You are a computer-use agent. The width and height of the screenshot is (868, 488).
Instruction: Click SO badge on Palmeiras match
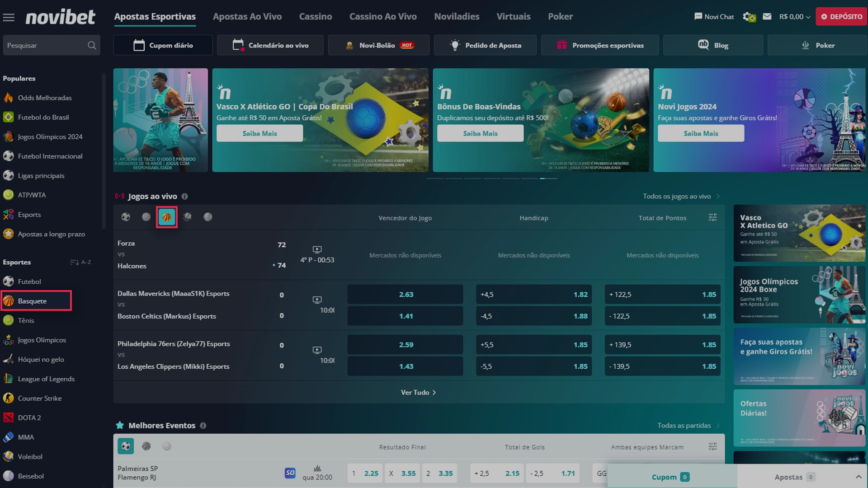pos(290,473)
